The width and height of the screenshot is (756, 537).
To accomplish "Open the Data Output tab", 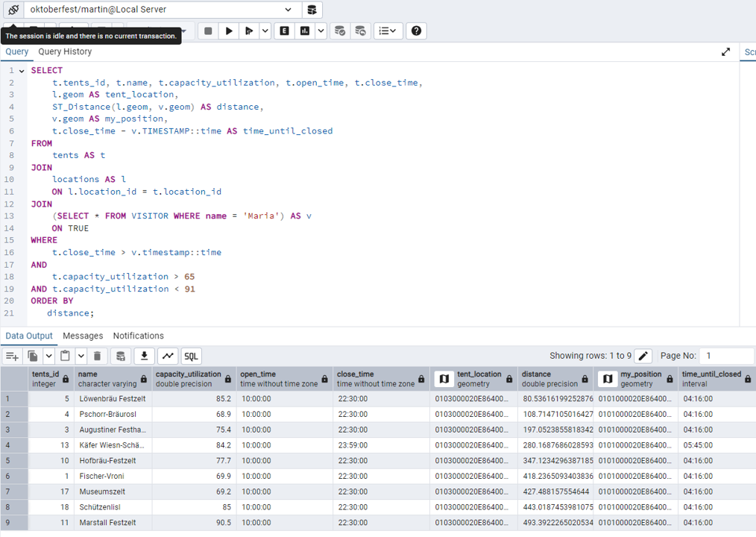I will pos(29,336).
